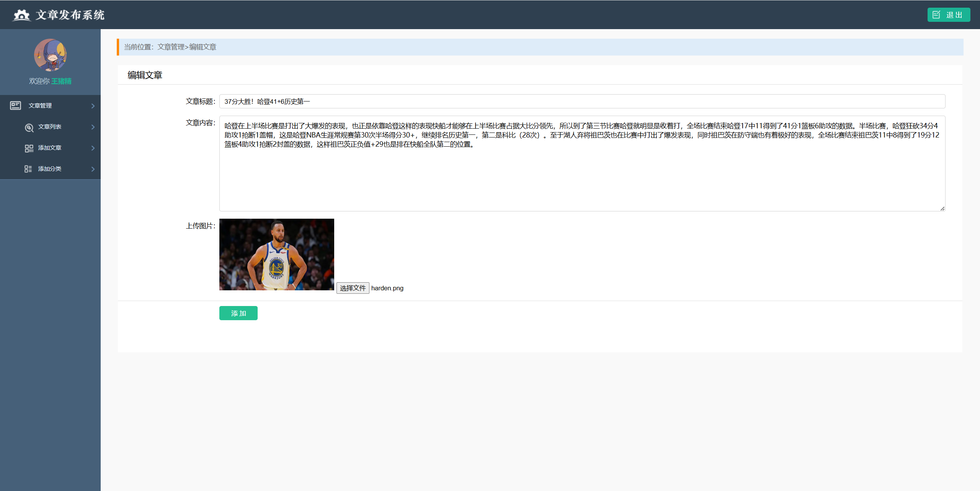Viewport: 980px width, 491px height.
Task: Click the 文章列表 magnifier icon
Action: click(29, 127)
